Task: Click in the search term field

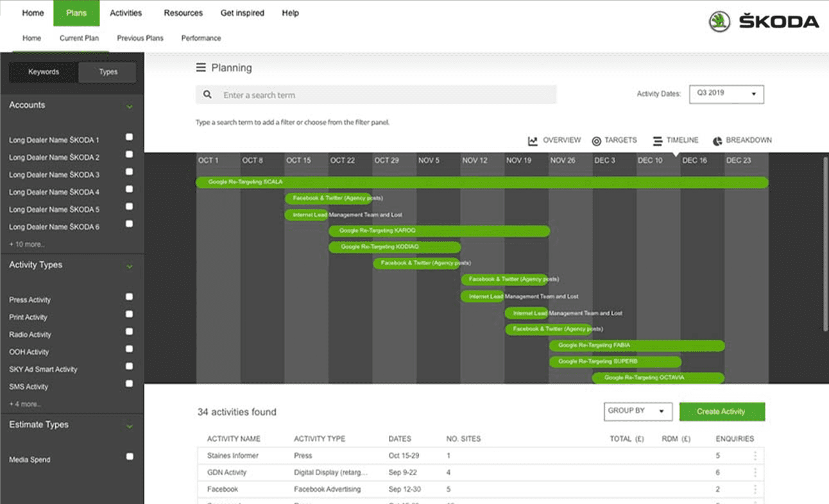Action: coord(376,95)
